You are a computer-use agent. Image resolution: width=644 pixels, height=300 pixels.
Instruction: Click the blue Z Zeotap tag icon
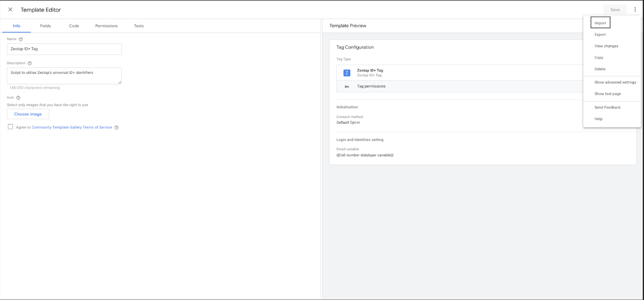pos(347,73)
